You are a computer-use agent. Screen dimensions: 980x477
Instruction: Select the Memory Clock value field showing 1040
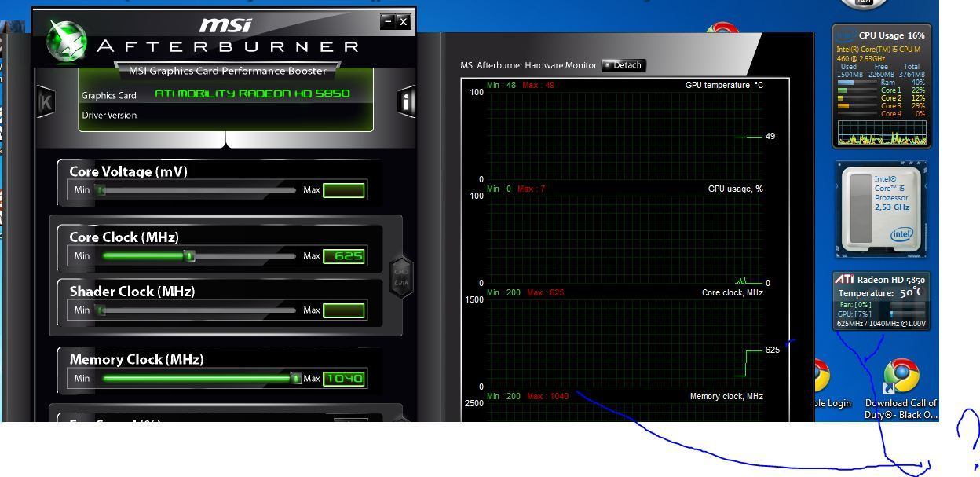(344, 379)
